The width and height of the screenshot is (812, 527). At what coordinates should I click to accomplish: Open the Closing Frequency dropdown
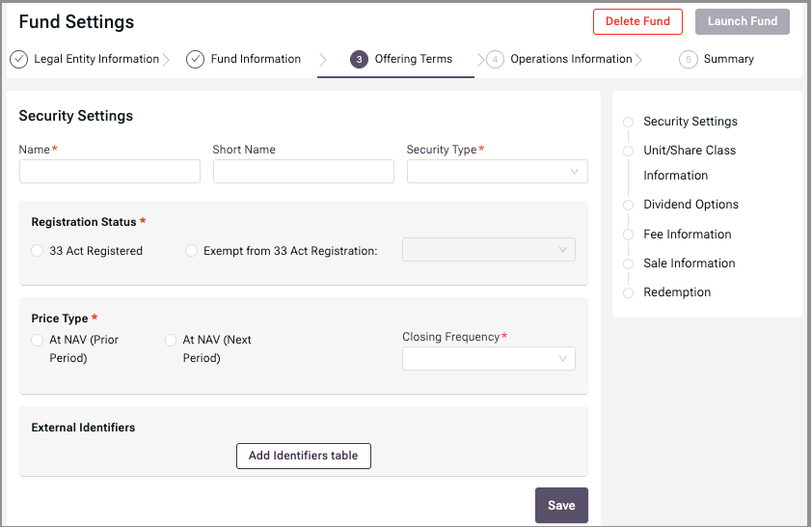click(x=489, y=359)
